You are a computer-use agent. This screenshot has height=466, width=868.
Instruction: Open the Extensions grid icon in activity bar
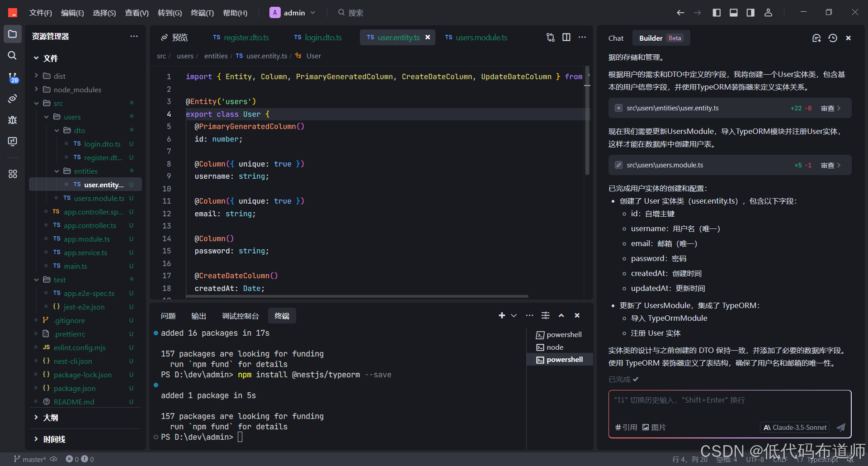pyautogui.click(x=13, y=174)
